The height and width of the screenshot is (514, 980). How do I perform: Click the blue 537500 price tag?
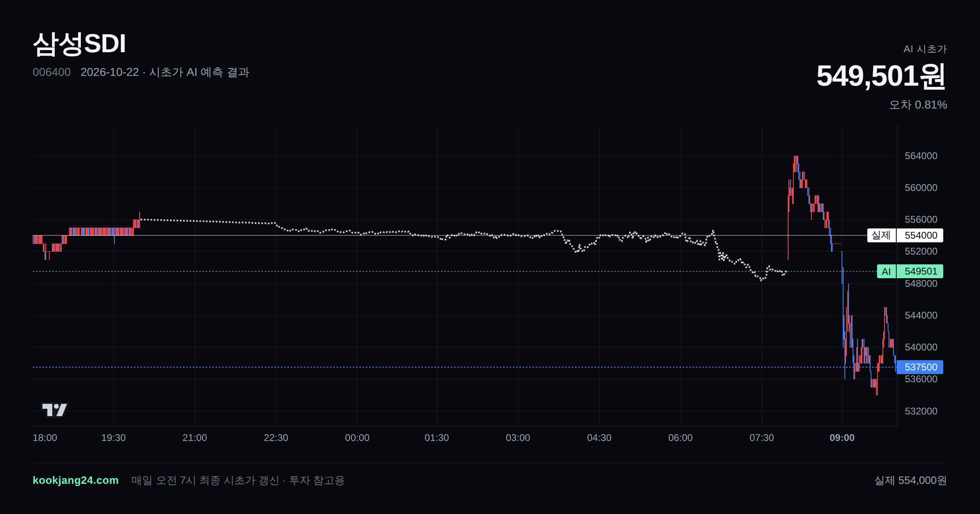(920, 367)
